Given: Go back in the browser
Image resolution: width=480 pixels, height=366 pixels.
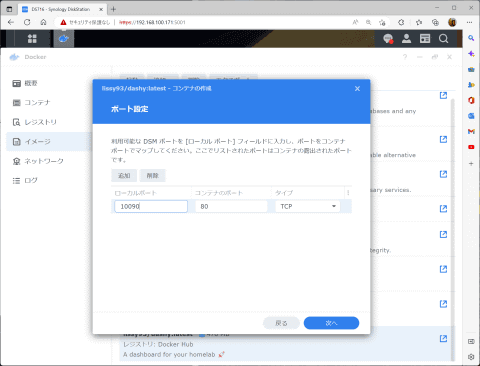Looking at the screenshot, I should click(11, 22).
